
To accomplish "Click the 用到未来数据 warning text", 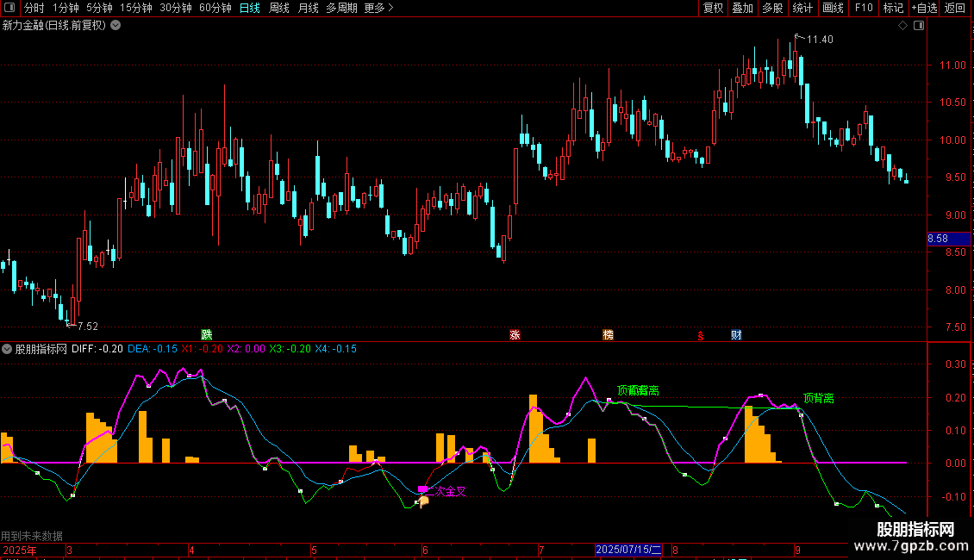I will [x=32, y=536].
